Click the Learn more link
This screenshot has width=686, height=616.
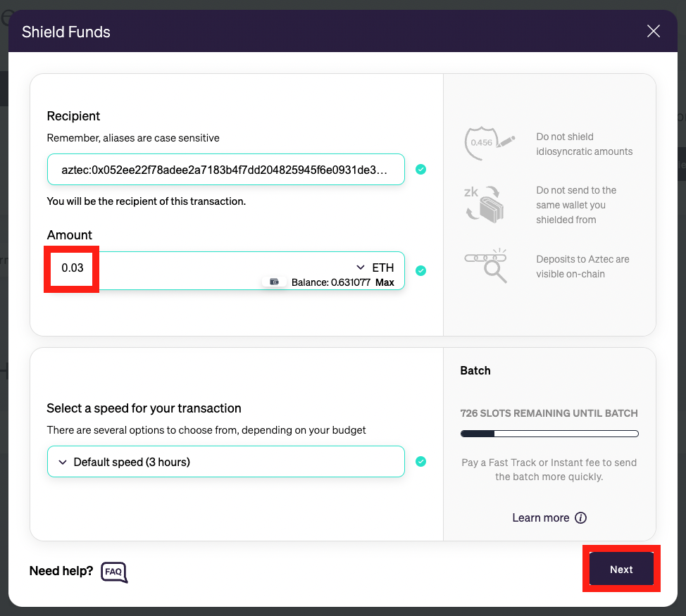(x=541, y=517)
